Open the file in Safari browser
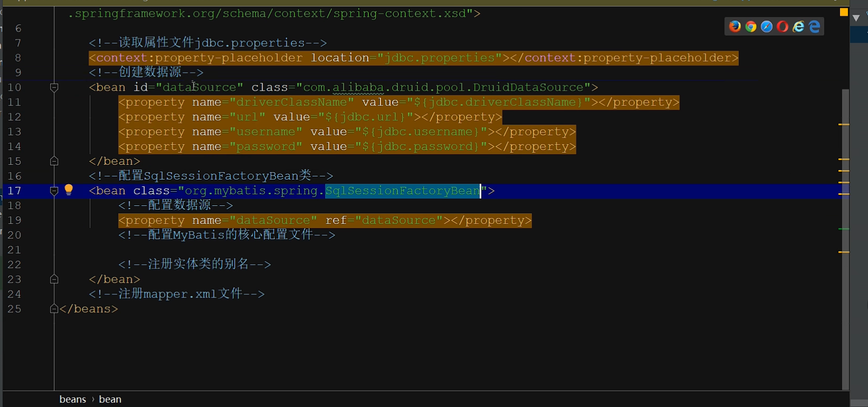The width and height of the screenshot is (868, 407). click(767, 26)
